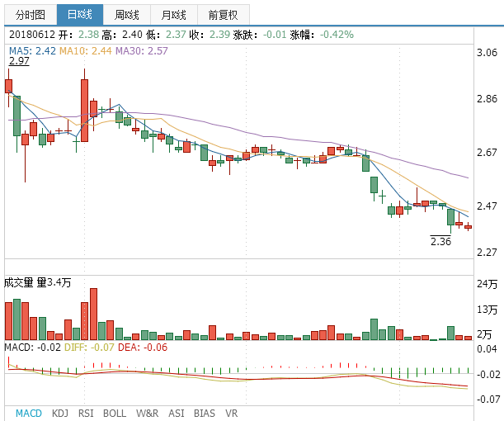The width and height of the screenshot is (504, 421).
Task: Click the 成交量 量3.4万 label
Action: point(37,282)
